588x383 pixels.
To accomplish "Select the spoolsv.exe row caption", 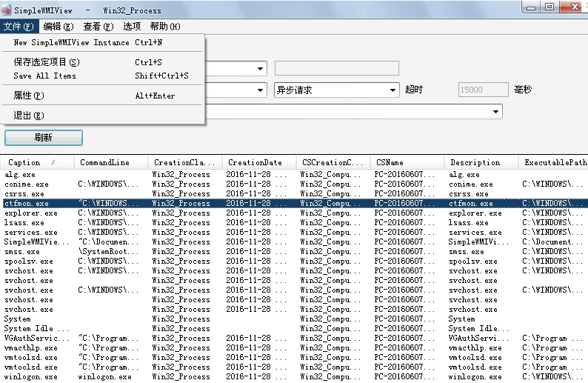I will coord(28,262).
